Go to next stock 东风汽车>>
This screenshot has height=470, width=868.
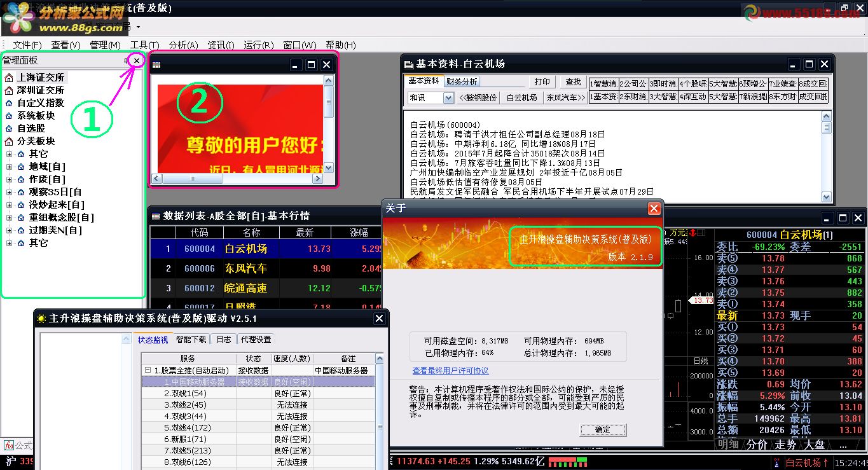[x=565, y=98]
